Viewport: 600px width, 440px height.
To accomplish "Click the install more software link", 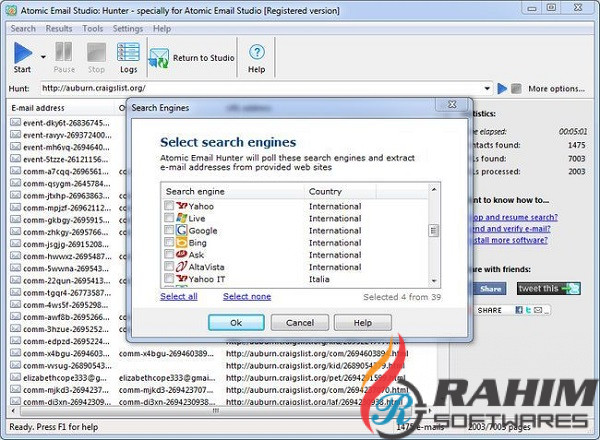I will 510,240.
